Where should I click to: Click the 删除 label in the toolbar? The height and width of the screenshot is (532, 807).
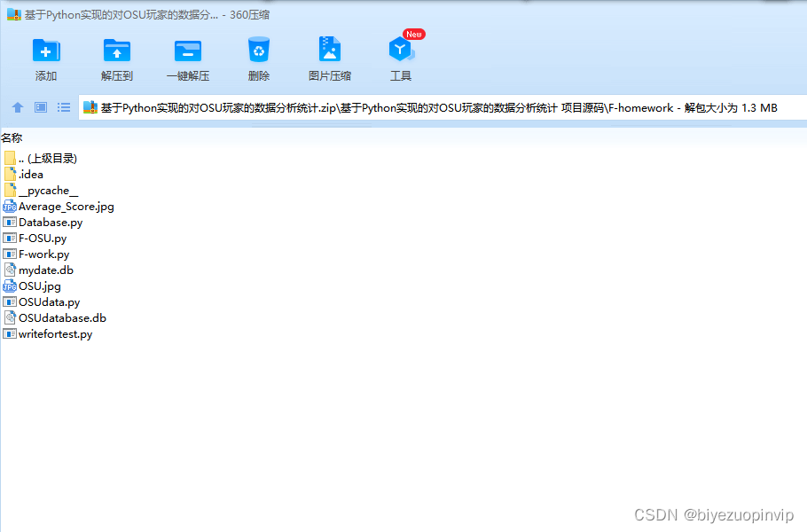[258, 76]
